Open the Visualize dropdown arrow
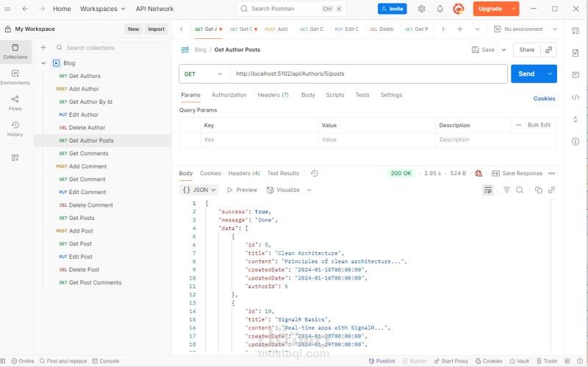 (x=309, y=190)
